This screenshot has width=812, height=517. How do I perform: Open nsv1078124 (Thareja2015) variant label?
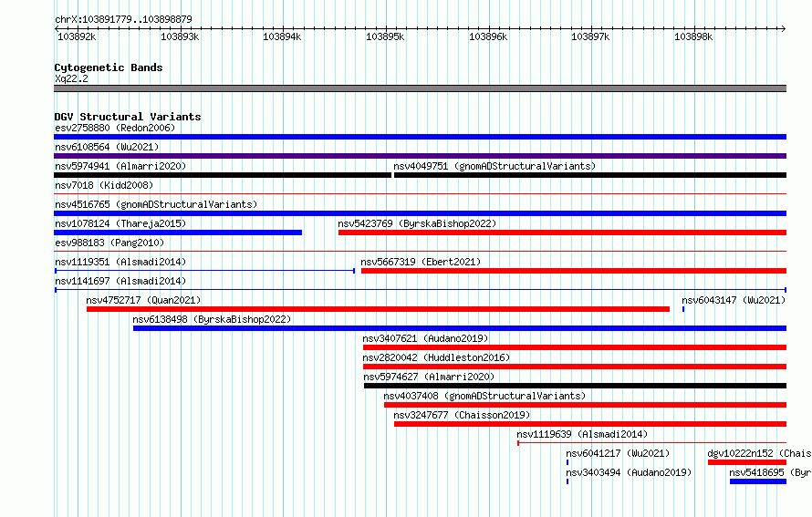pos(120,223)
